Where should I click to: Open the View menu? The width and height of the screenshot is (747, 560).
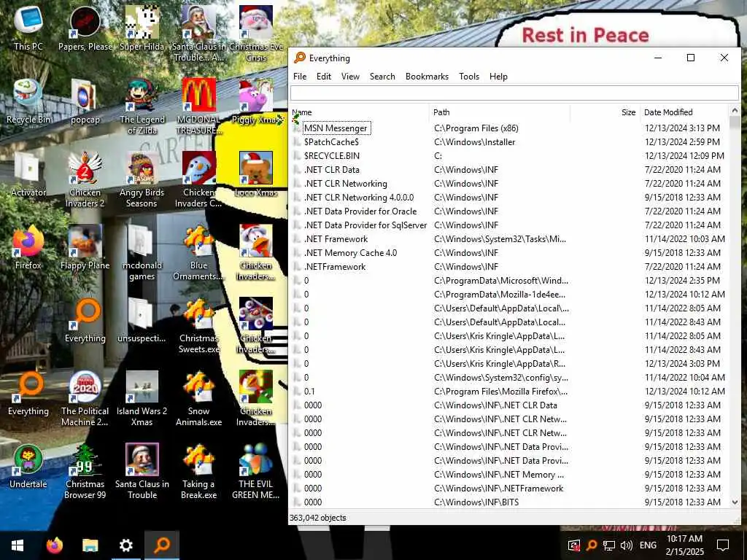pos(350,76)
